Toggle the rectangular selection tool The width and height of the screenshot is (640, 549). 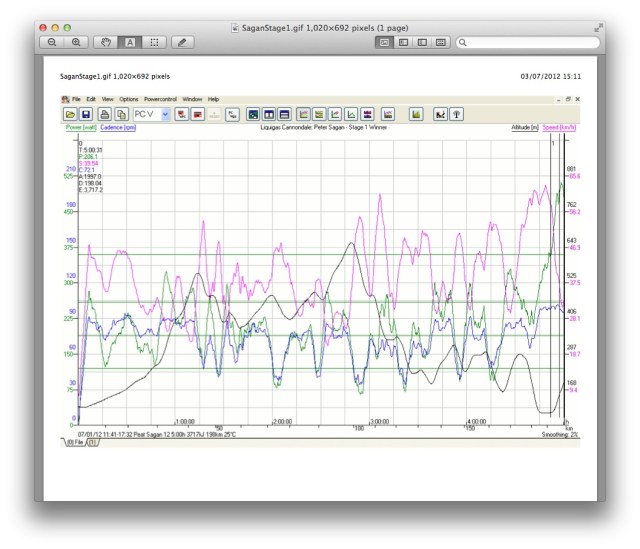(x=154, y=43)
